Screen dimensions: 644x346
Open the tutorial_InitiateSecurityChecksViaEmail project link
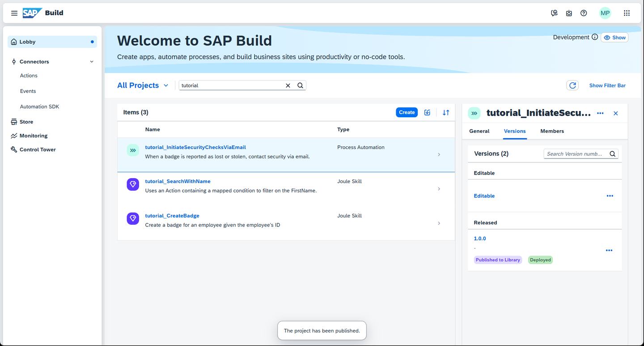(x=195, y=147)
